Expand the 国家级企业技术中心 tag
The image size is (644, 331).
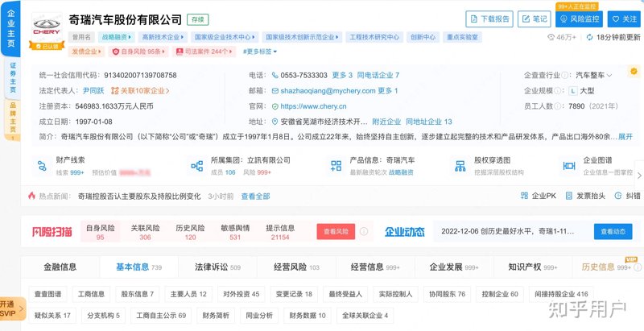[225, 37]
